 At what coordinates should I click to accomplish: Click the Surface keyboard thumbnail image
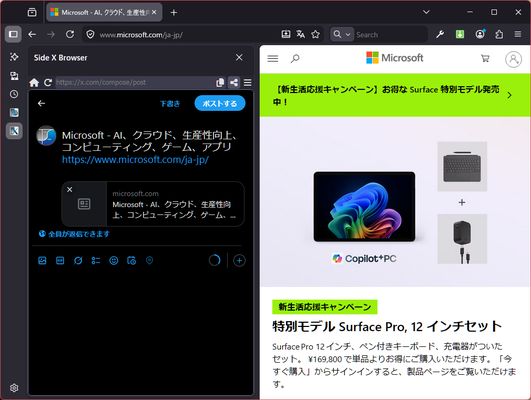click(462, 167)
